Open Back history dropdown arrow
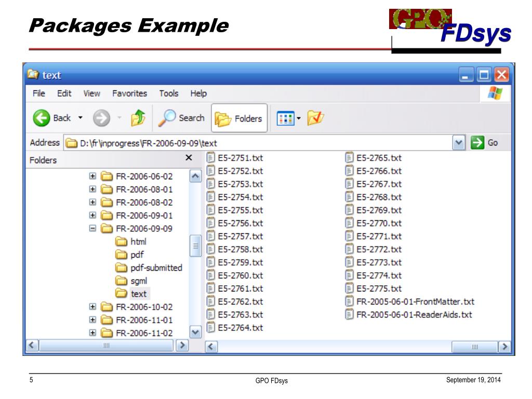The image size is (532, 399). [x=81, y=118]
